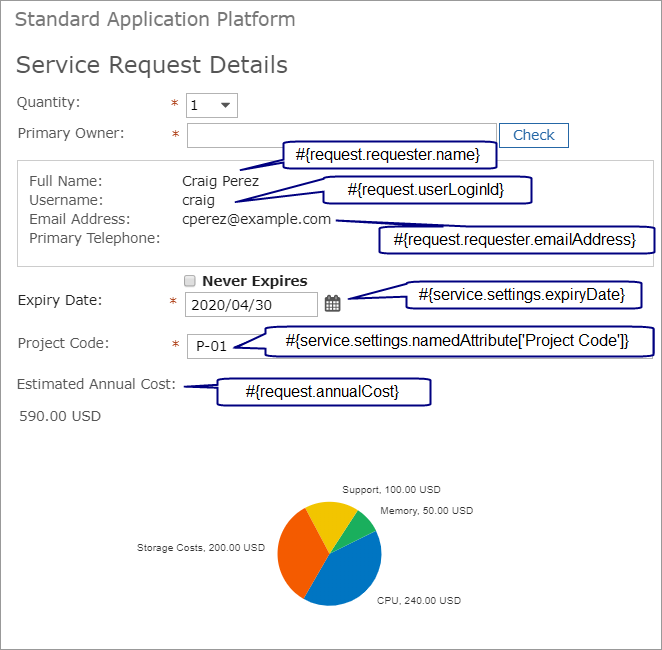Click the 'Primary Owner:' label
Screen dimensions: 662x650
point(71,133)
